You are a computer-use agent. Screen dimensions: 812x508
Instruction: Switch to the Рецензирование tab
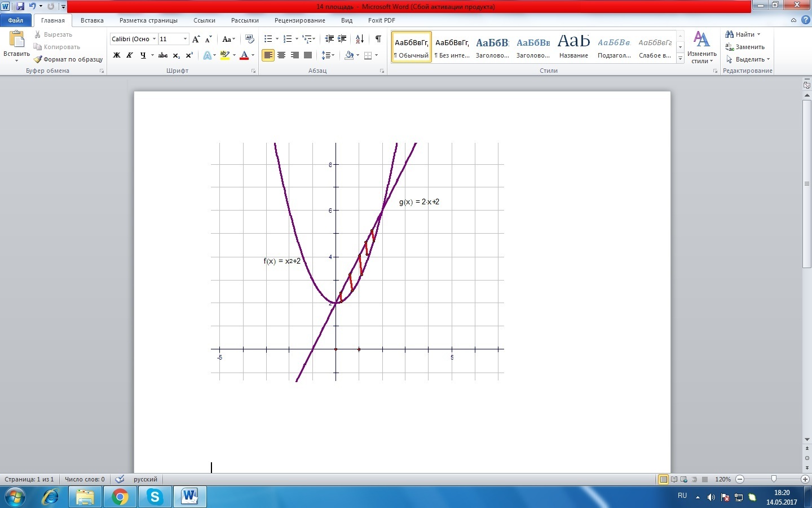point(299,20)
